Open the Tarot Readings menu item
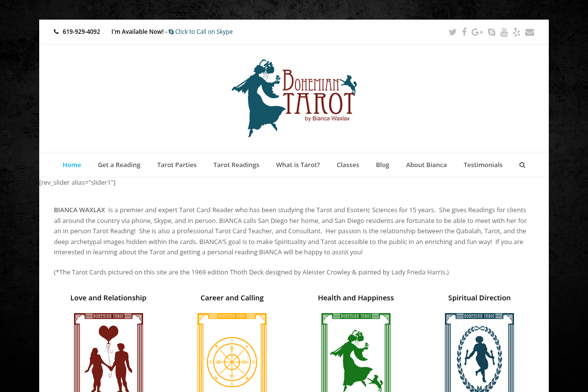 236,165
